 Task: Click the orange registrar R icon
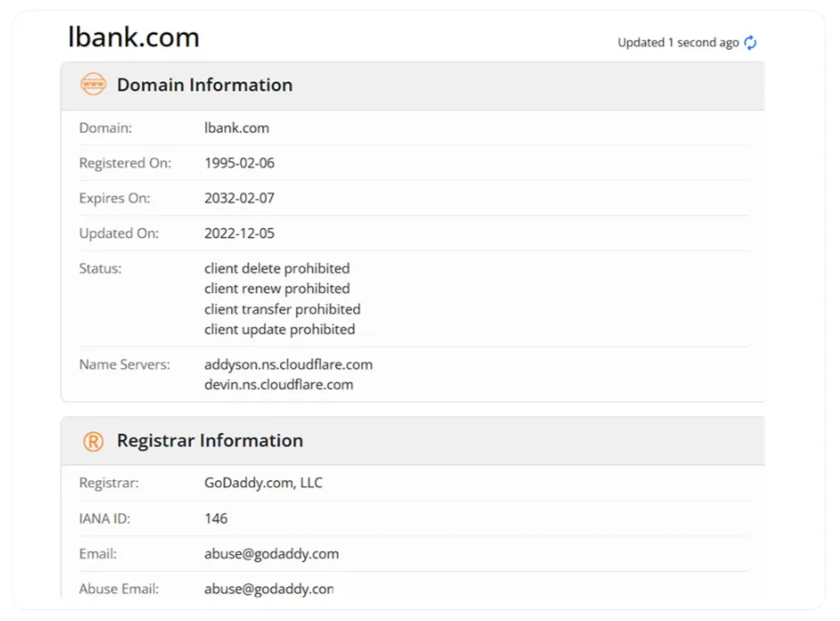point(93,441)
